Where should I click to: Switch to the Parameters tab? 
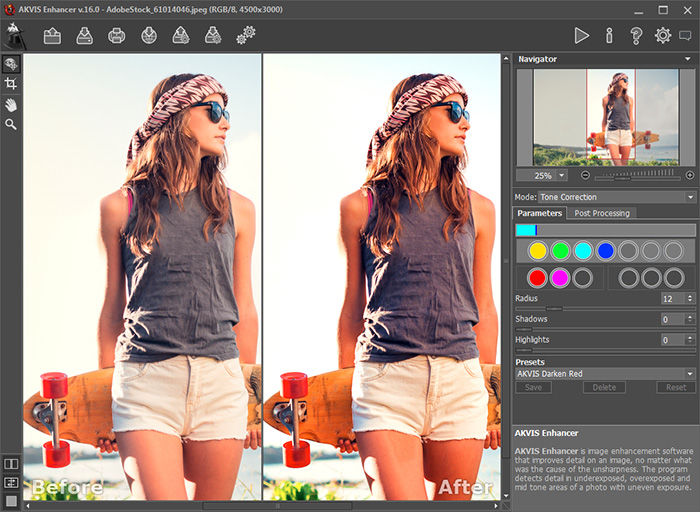tap(539, 213)
